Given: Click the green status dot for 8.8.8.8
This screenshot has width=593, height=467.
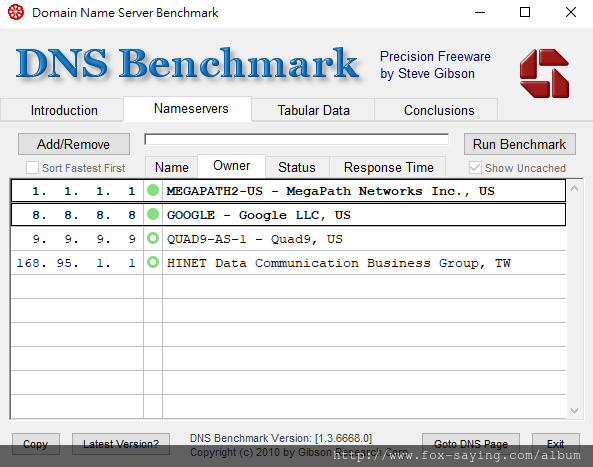Looking at the screenshot, I should click(x=153, y=214).
